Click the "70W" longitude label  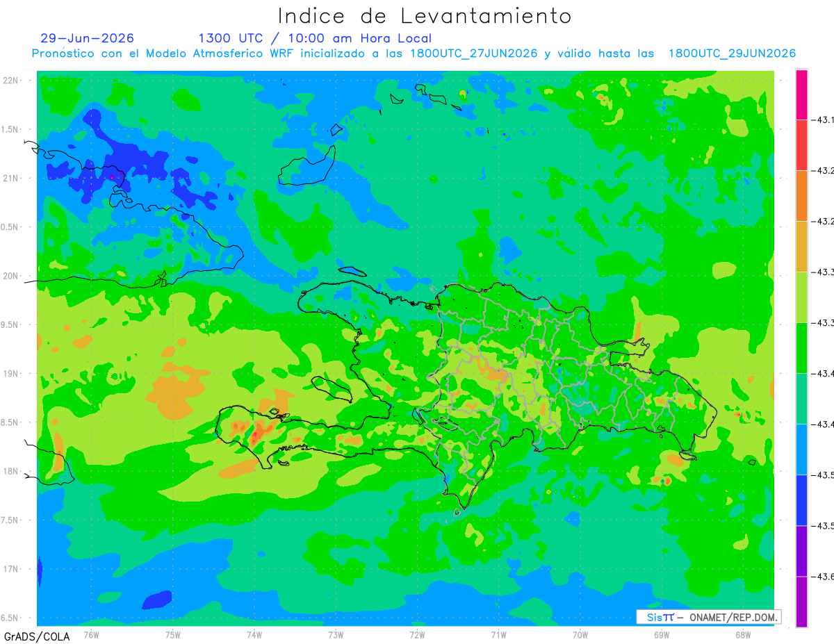coord(580,634)
